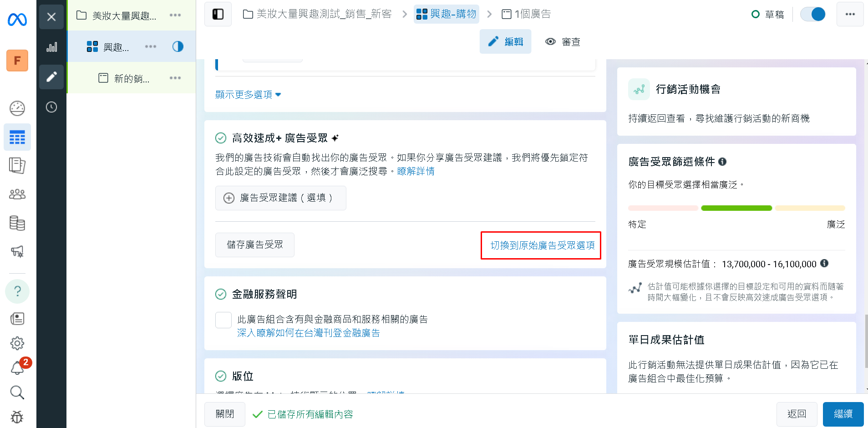868x428 pixels.
Task: Open top-right three-dot more menu
Action: tap(850, 14)
